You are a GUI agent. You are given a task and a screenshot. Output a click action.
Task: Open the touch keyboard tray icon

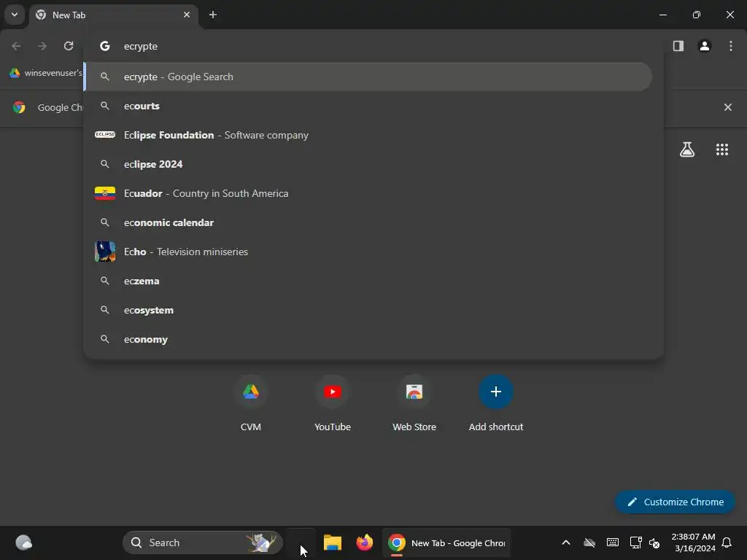coord(613,542)
